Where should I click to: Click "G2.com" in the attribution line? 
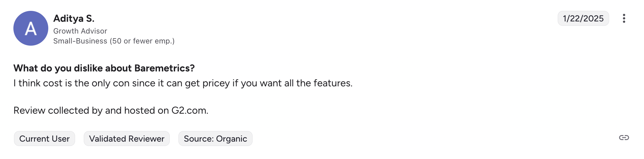pos(189,111)
